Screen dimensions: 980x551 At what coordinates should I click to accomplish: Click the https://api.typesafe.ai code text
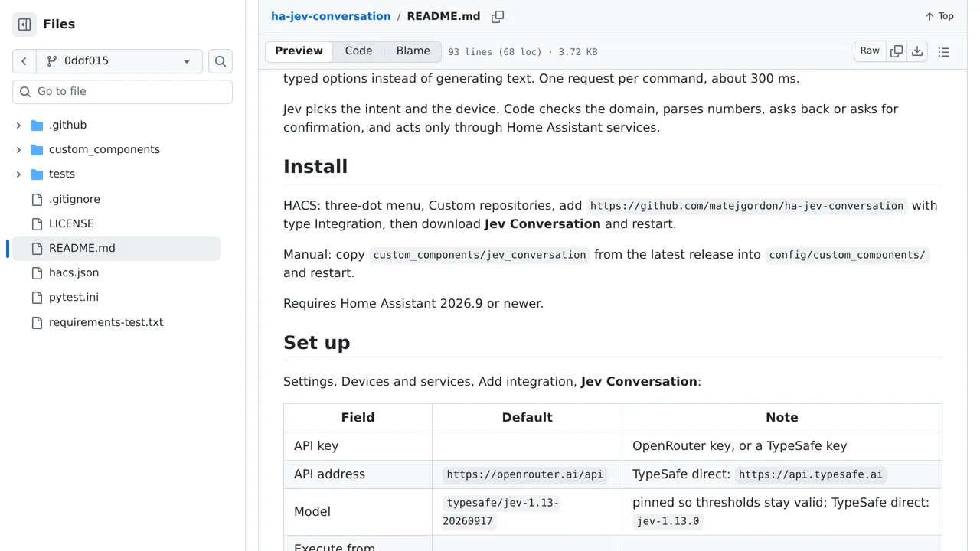click(811, 474)
